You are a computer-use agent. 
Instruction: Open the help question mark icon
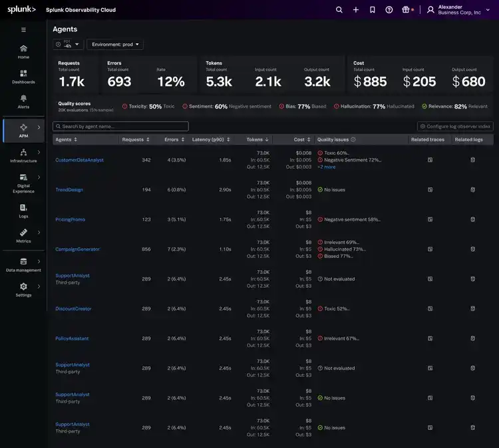click(x=389, y=10)
